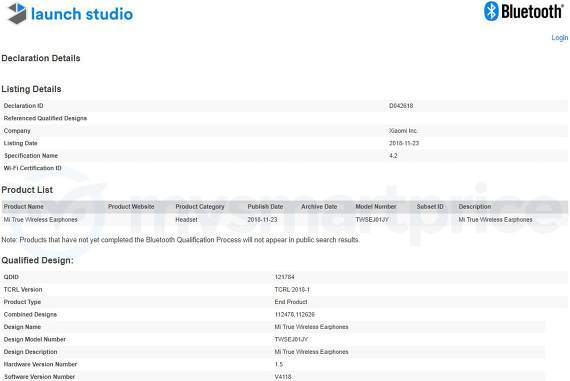Click the Publish Date column header

click(x=265, y=206)
